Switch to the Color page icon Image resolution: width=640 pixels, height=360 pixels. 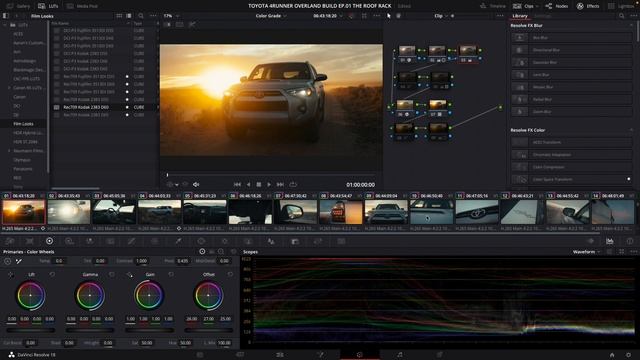point(359,355)
